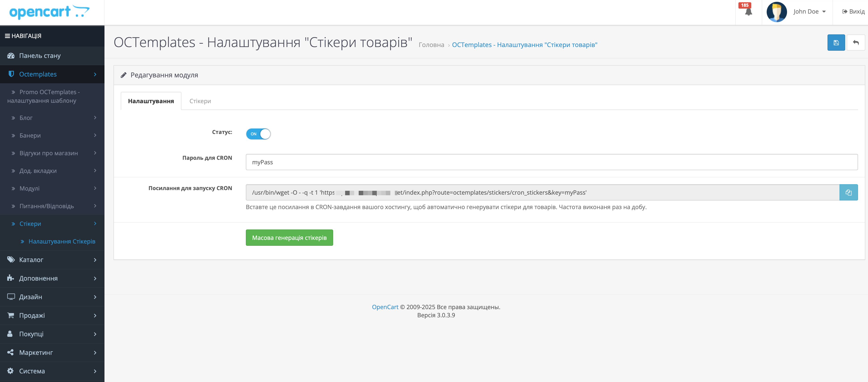Open John Doe user dropdown
This screenshot has width=868, height=382.
pos(809,12)
